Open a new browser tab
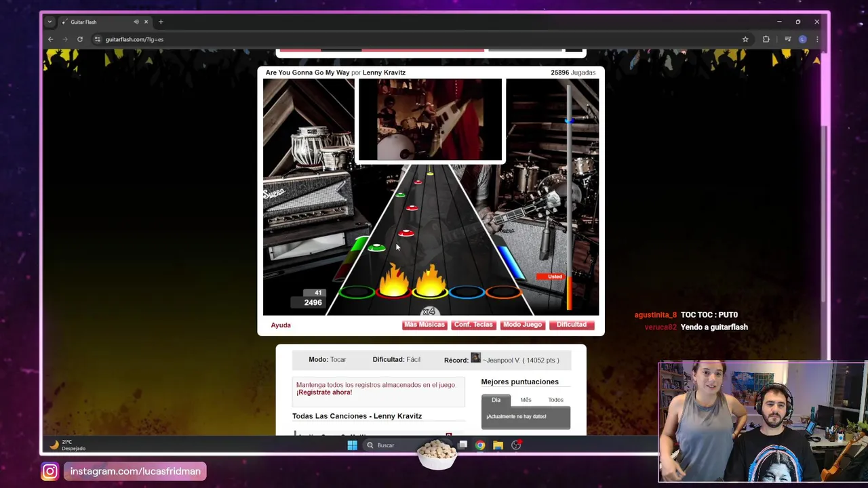Image resolution: width=868 pixels, height=488 pixels. [x=161, y=22]
